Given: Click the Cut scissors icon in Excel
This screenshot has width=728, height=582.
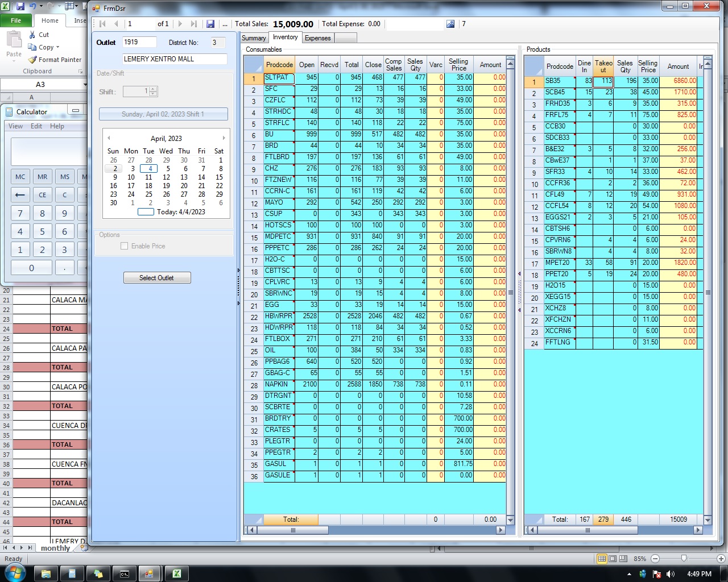Looking at the screenshot, I should click(x=32, y=35).
